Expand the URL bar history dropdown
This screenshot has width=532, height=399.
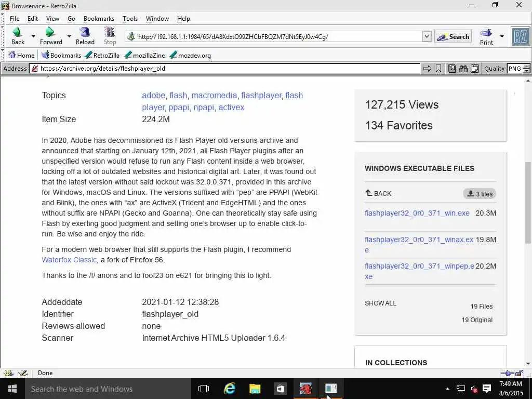(x=427, y=36)
